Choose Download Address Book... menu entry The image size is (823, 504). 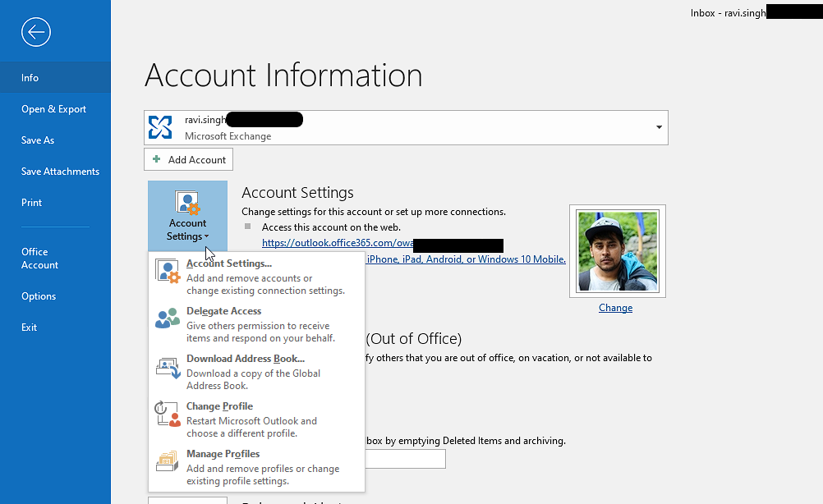[x=256, y=372]
